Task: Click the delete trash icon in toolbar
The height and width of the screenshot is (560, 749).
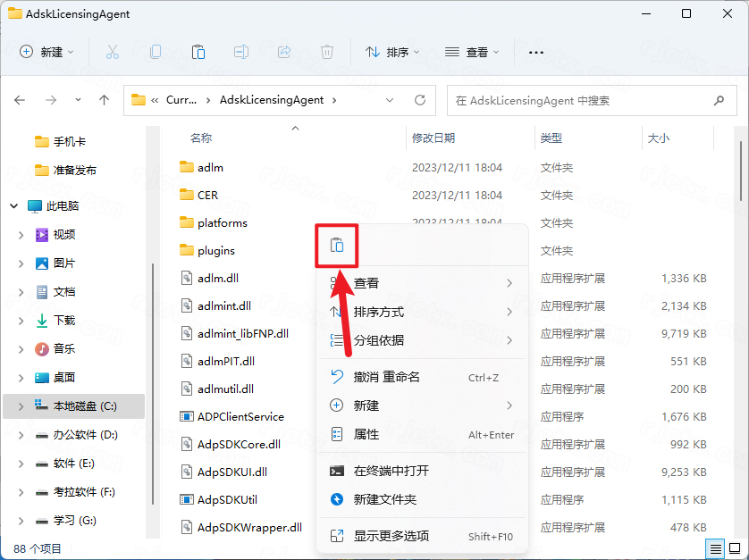Action: [327, 52]
